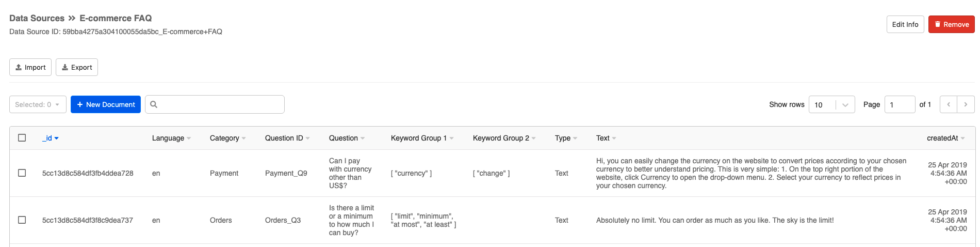Image resolution: width=980 pixels, height=247 pixels.
Task: Click the [ "change" ] keyword cell
Action: [492, 173]
